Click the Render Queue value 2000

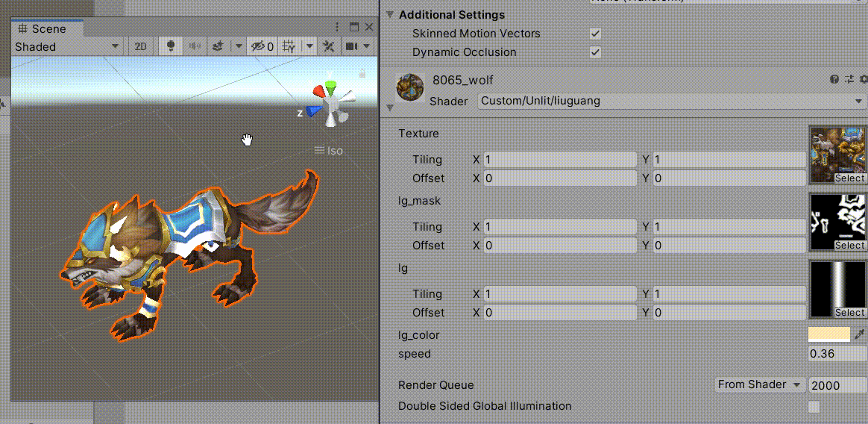coord(837,385)
